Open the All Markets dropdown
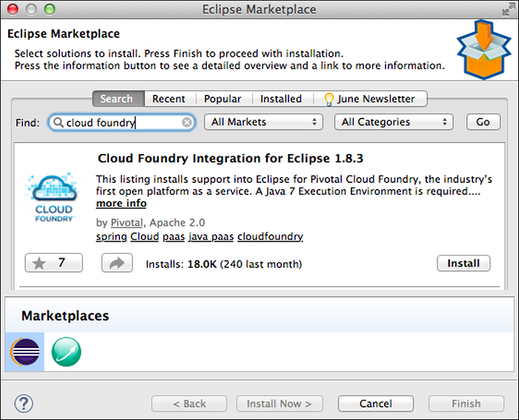Viewport: 519px width, 420px height. pos(263,122)
